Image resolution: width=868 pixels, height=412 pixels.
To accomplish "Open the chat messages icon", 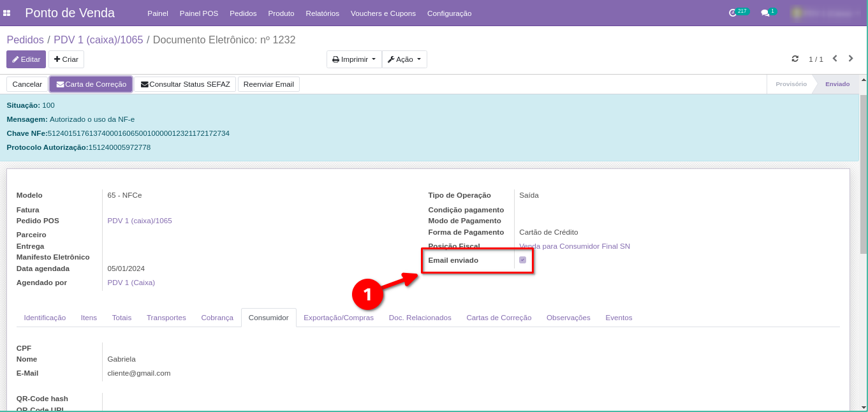I will click(x=765, y=13).
